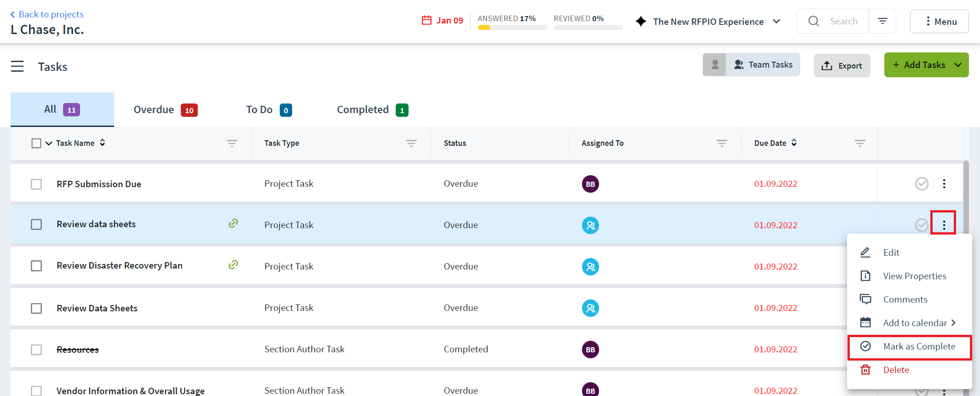Open the Assigned To column filter icon

tap(722, 143)
